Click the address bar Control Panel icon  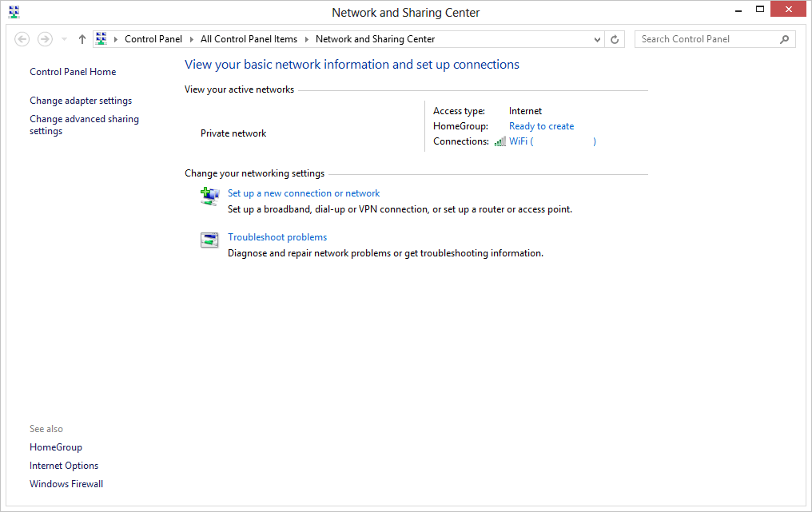(101, 39)
